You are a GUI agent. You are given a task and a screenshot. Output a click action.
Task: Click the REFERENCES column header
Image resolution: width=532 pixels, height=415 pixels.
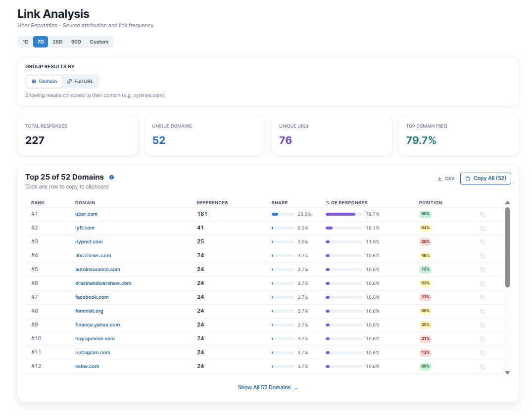[x=212, y=203]
